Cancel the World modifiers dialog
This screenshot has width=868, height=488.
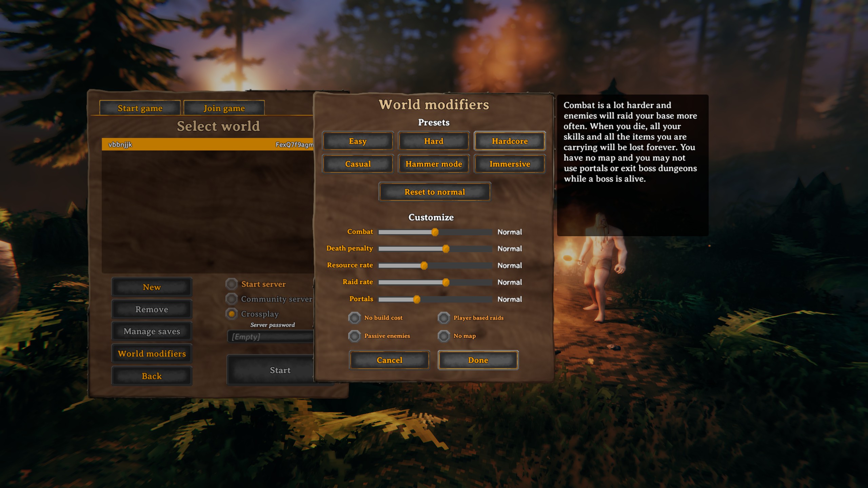[389, 360]
